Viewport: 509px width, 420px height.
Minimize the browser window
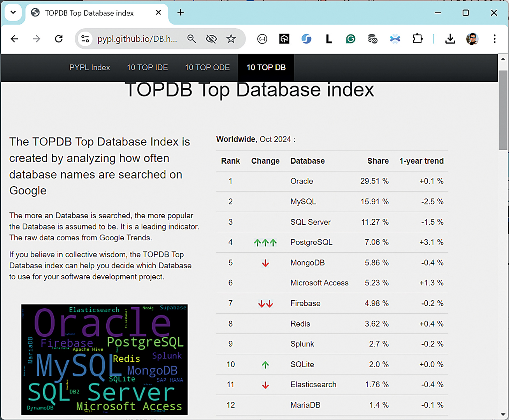(x=438, y=13)
